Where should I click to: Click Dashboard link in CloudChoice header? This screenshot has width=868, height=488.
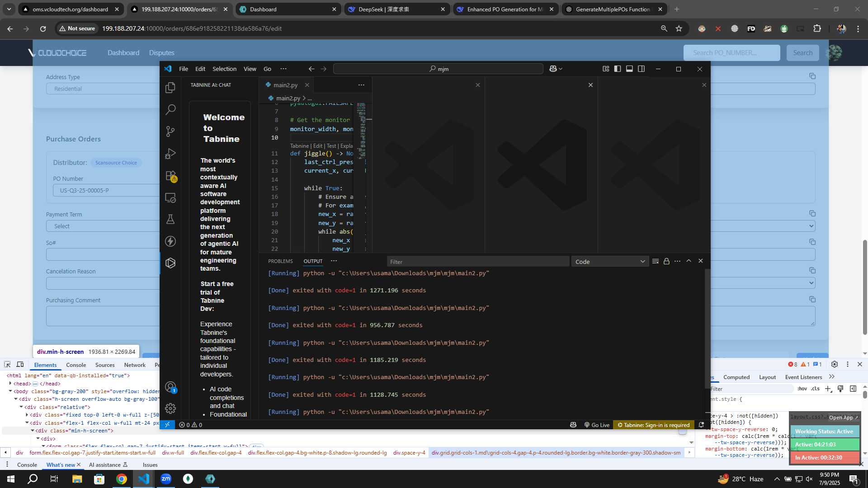pos(123,53)
